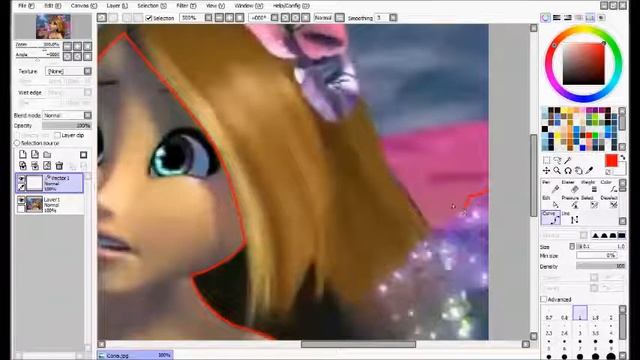Screen dimensions: 640x360
Task: Adjust the brush Density slider
Action: point(600,266)
